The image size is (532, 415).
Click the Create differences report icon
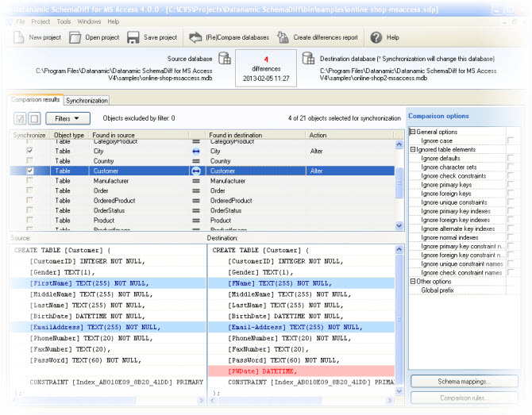(283, 37)
